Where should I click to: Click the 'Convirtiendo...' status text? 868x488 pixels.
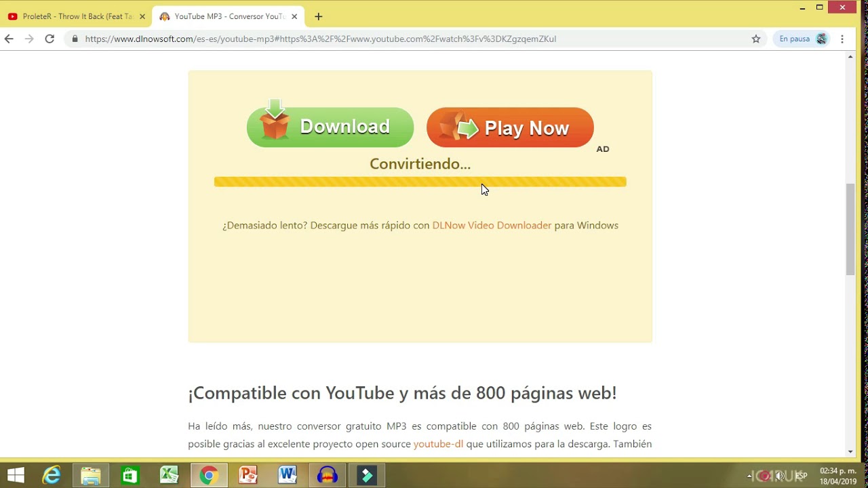[420, 164]
